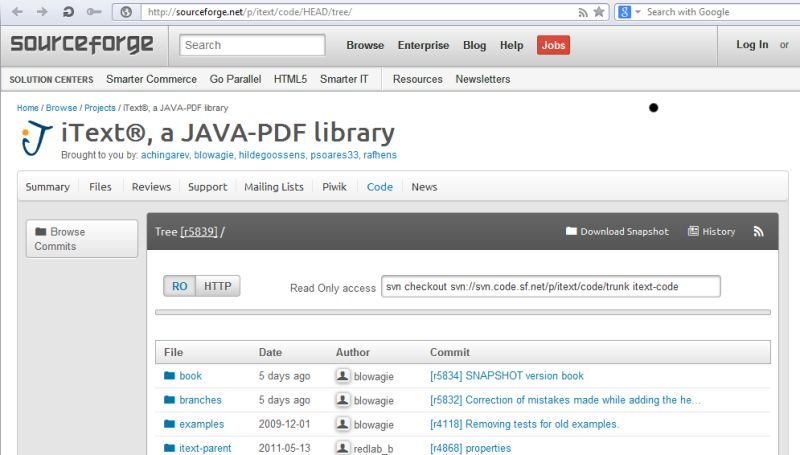800x455 pixels.
Task: Click the SourceForge logo
Action: [82, 44]
